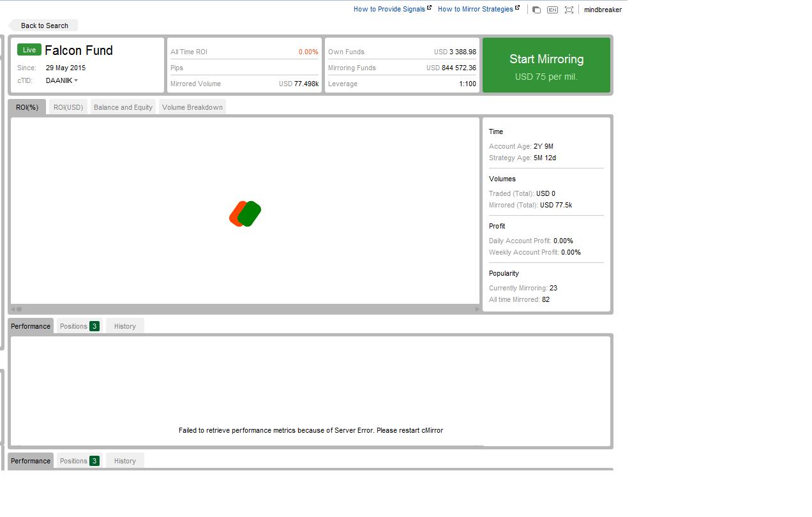The height and width of the screenshot is (517, 812).
Task: Click the Weekly Account Profit 0.00% entry
Action: (x=535, y=252)
